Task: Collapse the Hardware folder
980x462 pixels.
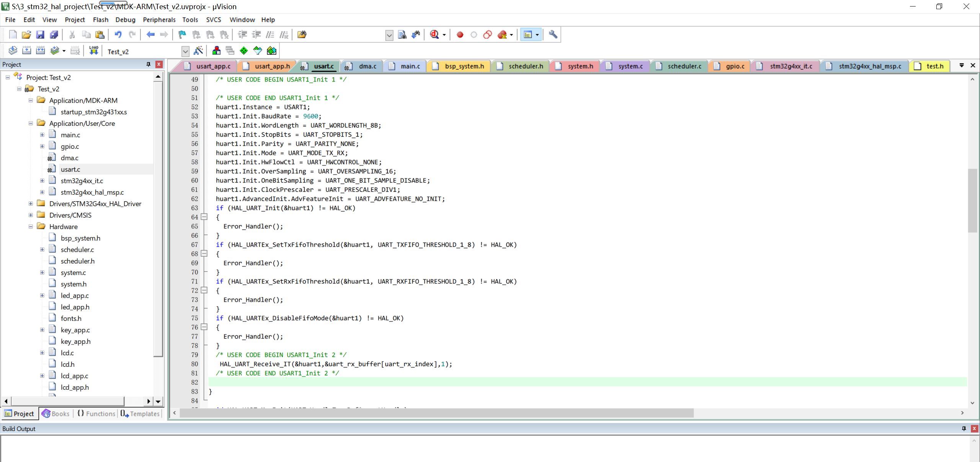Action: point(31,226)
